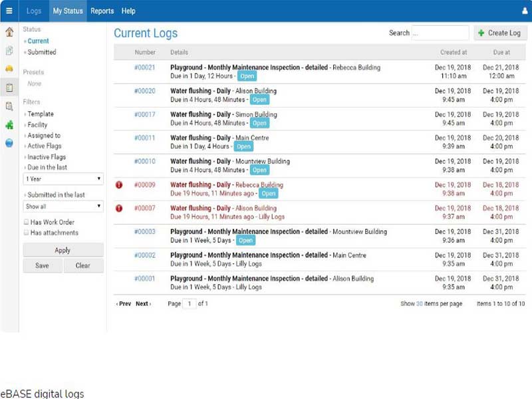This screenshot has width=532, height=399.
Task: Change the 30 items per page value
Action: pos(420,304)
